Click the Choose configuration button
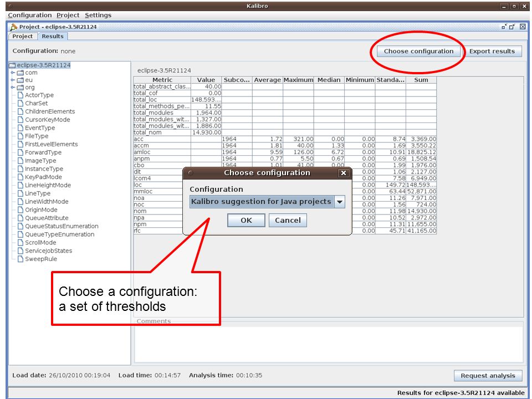This screenshot has width=532, height=399. coord(419,51)
